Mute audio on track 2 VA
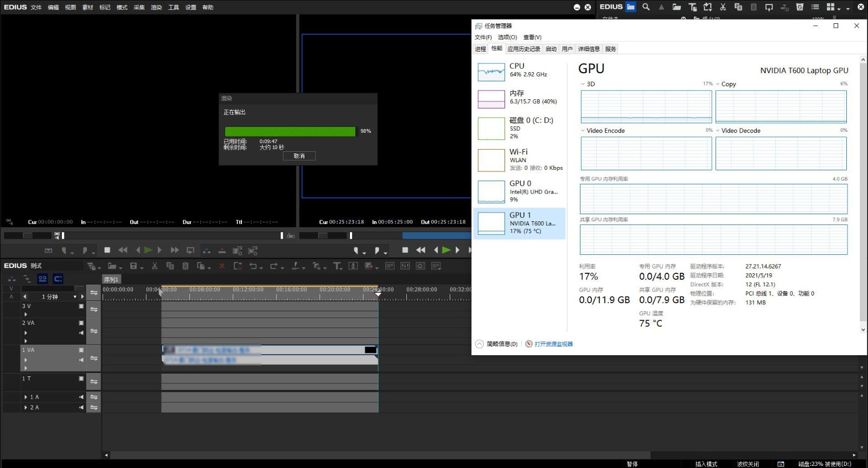Viewport: 868px width, 468px height. [81, 332]
